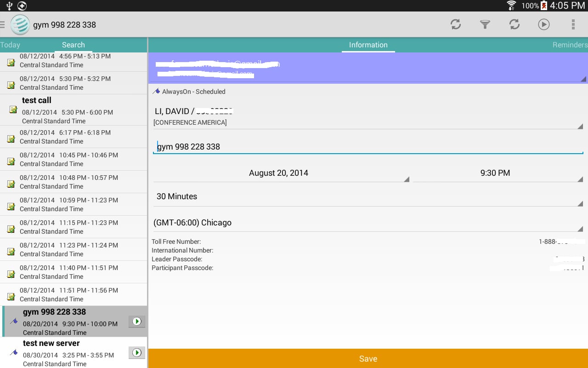Open the Reminders tab
588x368 pixels.
pos(570,45)
